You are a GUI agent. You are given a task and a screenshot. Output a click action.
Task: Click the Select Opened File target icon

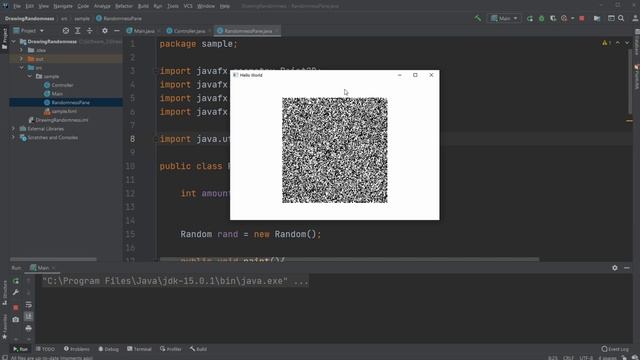pyautogui.click(x=66, y=31)
